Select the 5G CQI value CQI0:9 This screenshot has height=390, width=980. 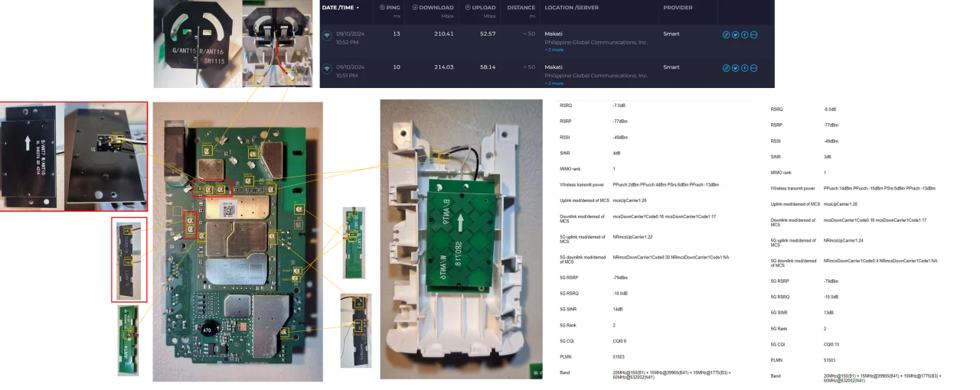click(619, 341)
